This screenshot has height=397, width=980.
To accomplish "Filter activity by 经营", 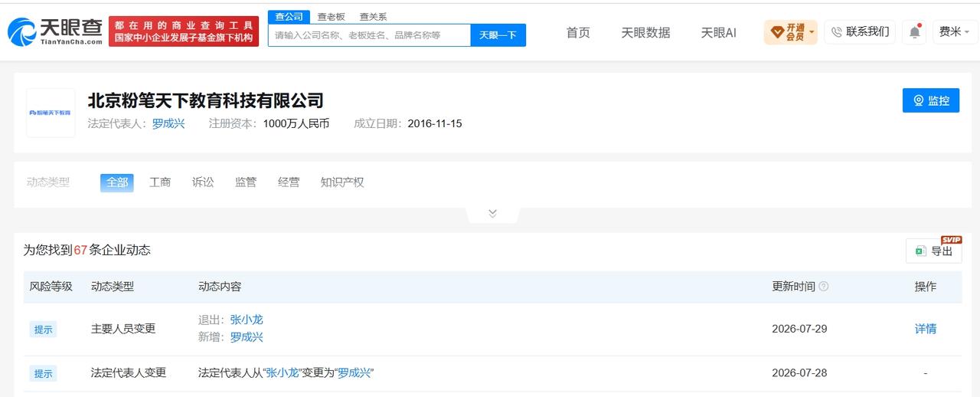I will [289, 182].
